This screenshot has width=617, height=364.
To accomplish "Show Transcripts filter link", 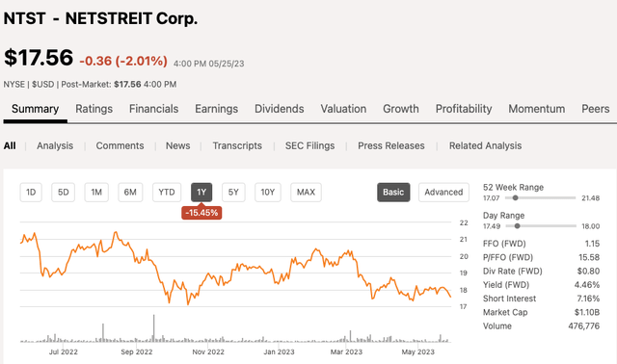I will pos(237,145).
